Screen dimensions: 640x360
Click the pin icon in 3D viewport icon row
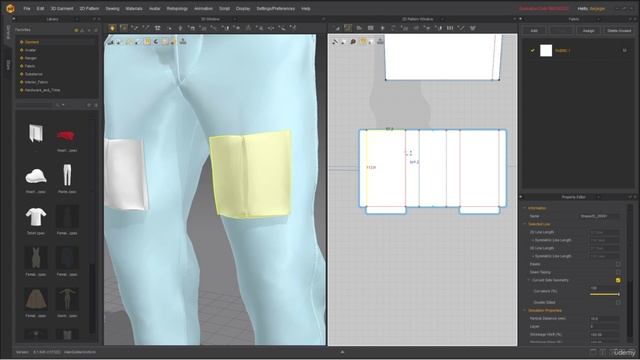[183, 41]
